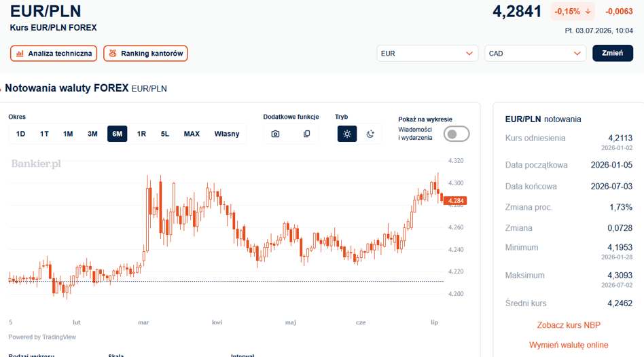Viewport: 644px width, 357px height.
Task: Click the 4.320 price axis label
Action: pos(456,160)
